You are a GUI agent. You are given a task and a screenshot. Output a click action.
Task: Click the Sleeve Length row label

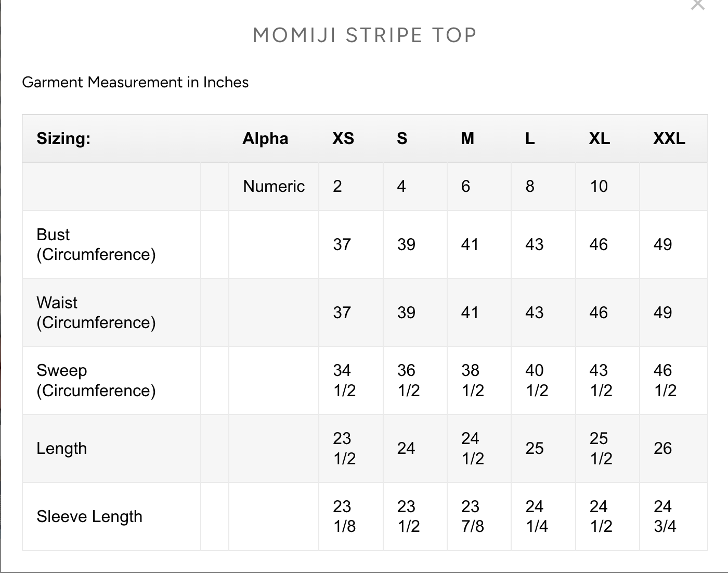(89, 516)
